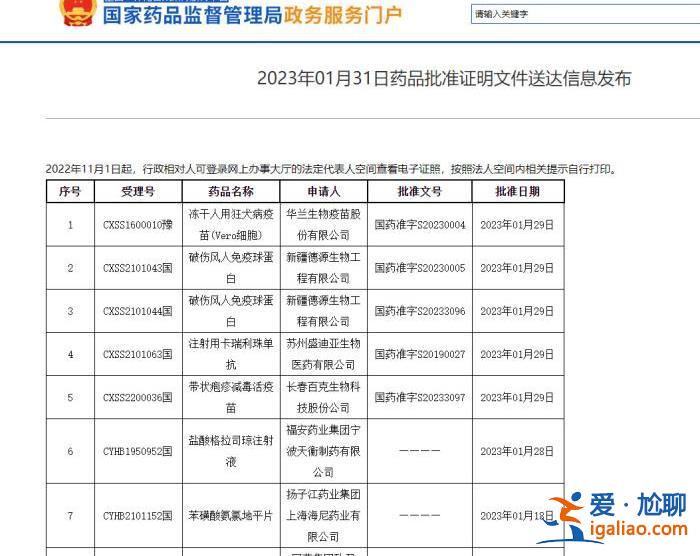This screenshot has height=556, width=700.
Task: Click the 序号 column header
Action: [70, 191]
